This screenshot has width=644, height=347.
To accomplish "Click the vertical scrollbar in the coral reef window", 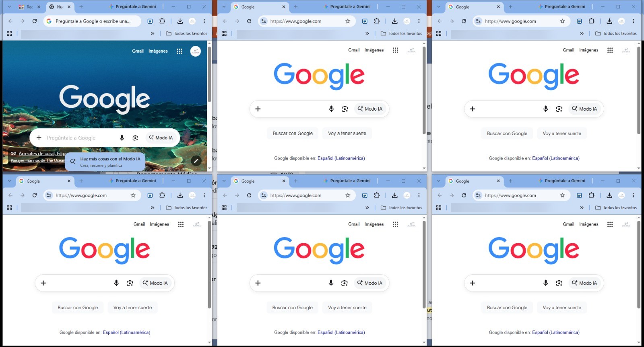I will pos(209,74).
